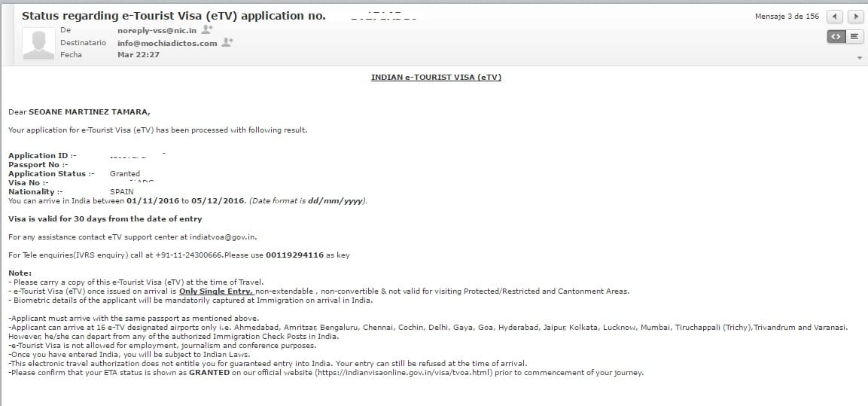This screenshot has height=406, width=868.
Task: Expand message headers with the small down arrow
Action: coord(859,57)
